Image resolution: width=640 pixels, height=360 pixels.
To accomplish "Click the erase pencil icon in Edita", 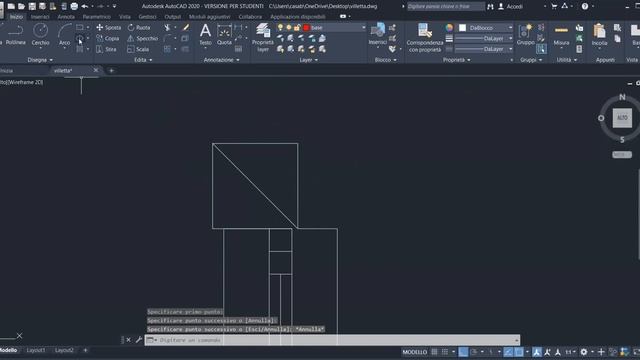I will coord(186,27).
